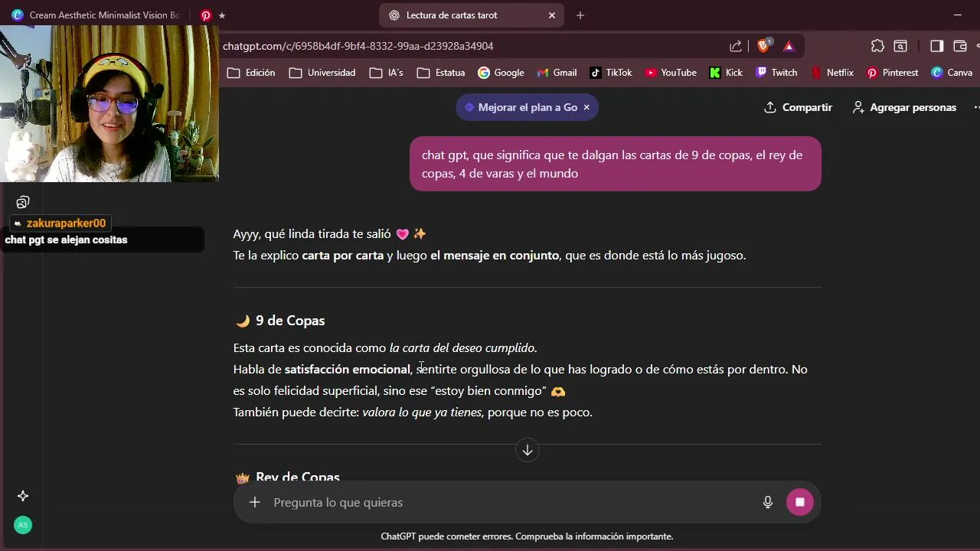Click the 9 de Copas heading
Viewport: 980px width, 551px height.
pos(290,321)
